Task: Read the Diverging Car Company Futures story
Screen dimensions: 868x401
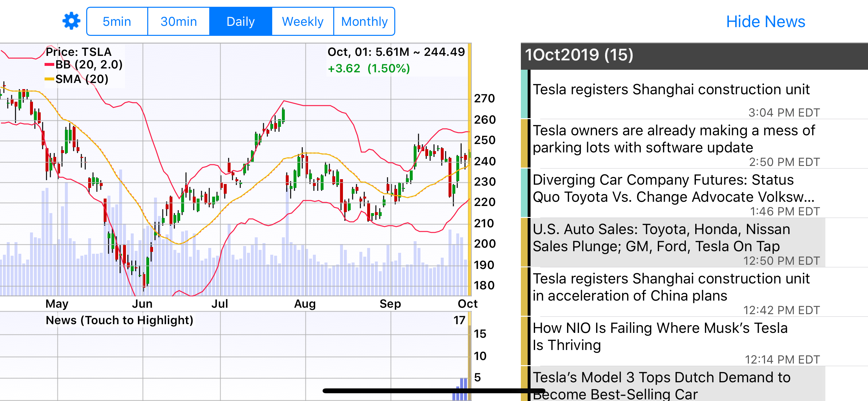Action: tap(673, 188)
